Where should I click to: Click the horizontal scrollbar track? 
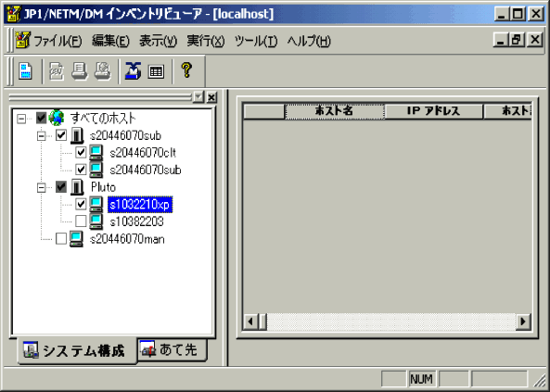tap(391, 322)
